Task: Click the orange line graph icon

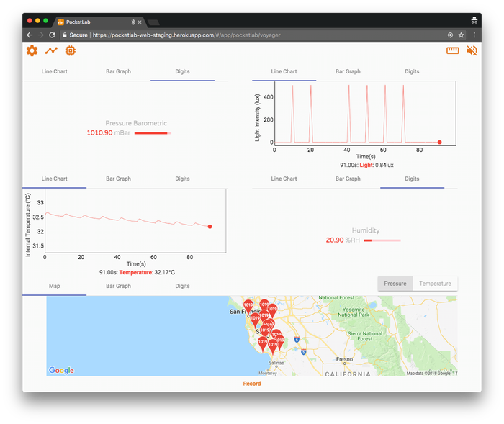Action: coord(51,50)
